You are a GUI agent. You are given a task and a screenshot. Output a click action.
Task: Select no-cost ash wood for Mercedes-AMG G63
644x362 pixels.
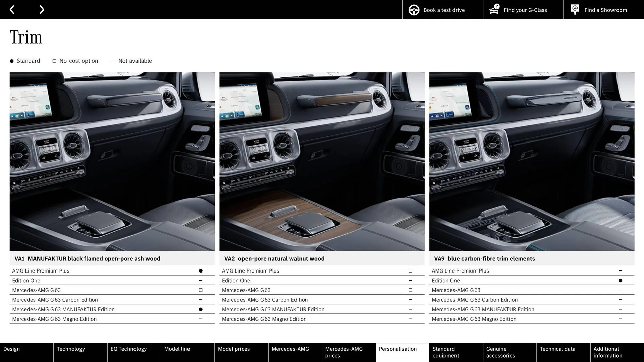(200, 290)
